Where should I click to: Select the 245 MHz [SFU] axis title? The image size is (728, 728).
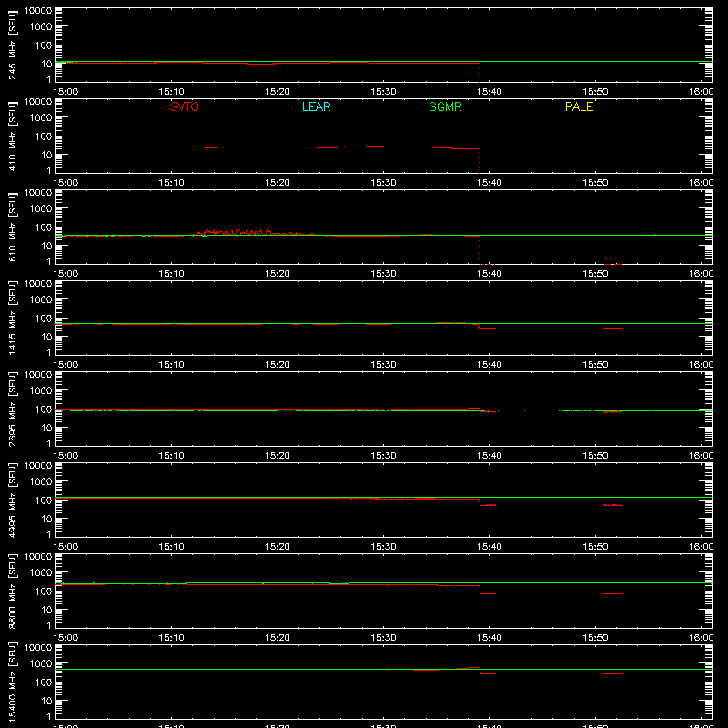pyautogui.click(x=12, y=45)
